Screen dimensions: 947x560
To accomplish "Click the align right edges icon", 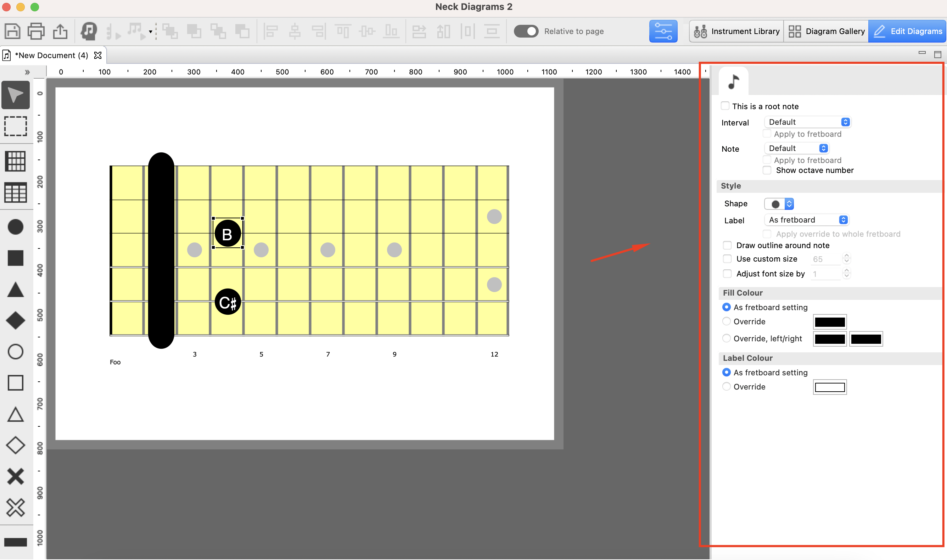I will pyautogui.click(x=319, y=31).
